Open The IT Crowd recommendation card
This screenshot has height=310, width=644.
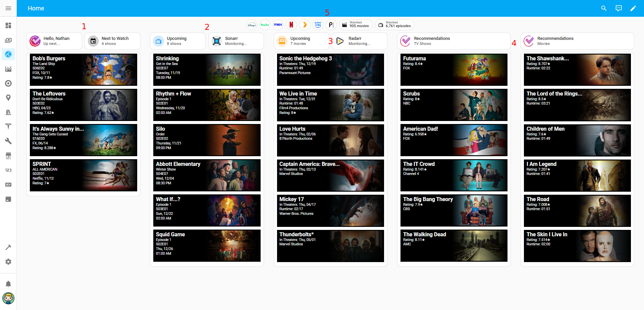tap(454, 175)
